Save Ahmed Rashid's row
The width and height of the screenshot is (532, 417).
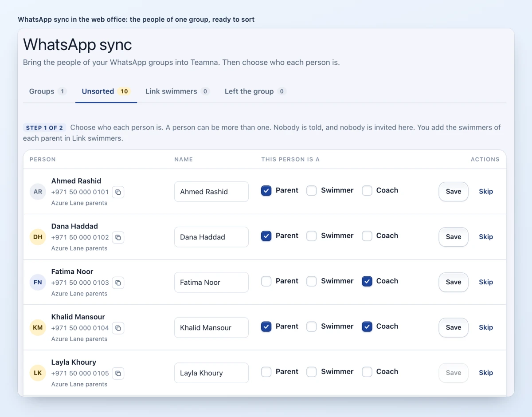454,192
